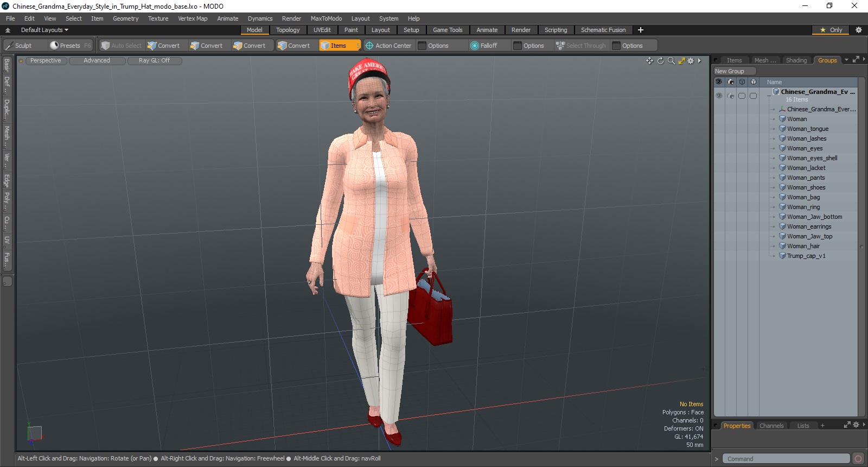Select the Woman_lashes item
The width and height of the screenshot is (868, 467).
click(x=807, y=138)
